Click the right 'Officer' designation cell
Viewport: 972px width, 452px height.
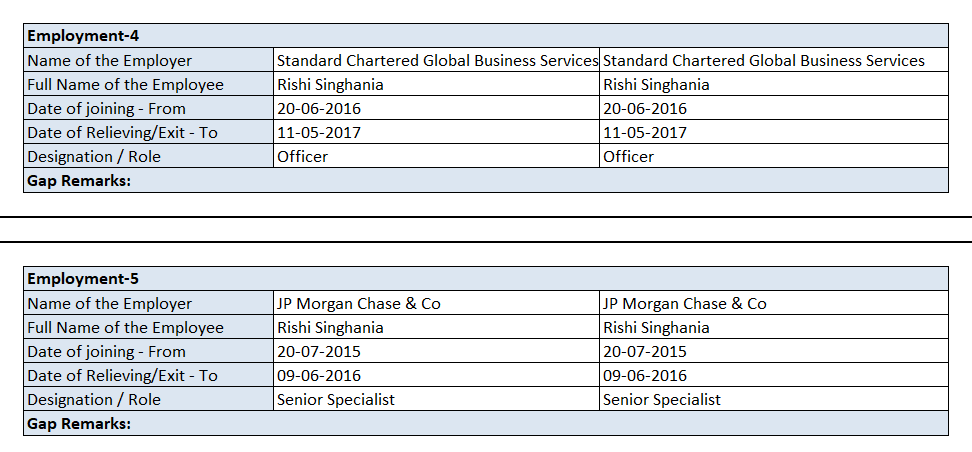click(628, 156)
